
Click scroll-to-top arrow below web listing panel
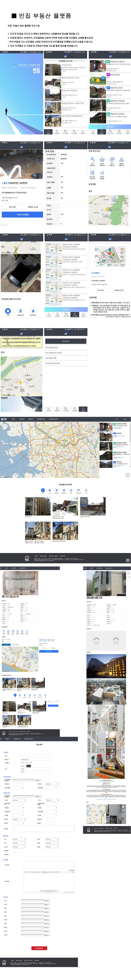coord(128,475)
